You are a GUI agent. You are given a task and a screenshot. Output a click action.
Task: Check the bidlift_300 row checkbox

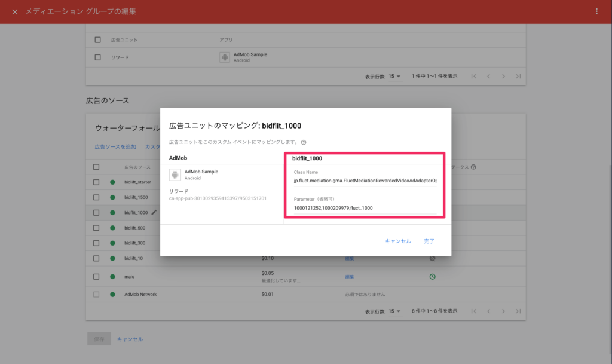96,243
